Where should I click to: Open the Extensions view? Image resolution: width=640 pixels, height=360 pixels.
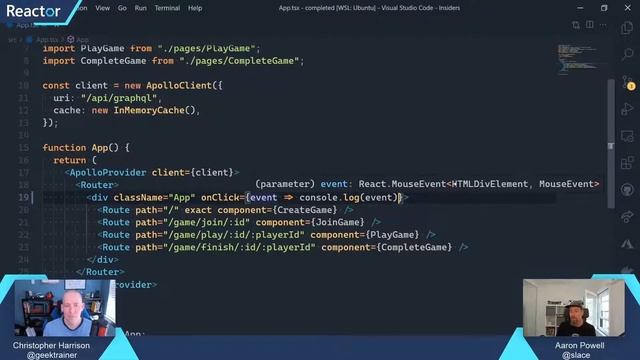coord(627,163)
